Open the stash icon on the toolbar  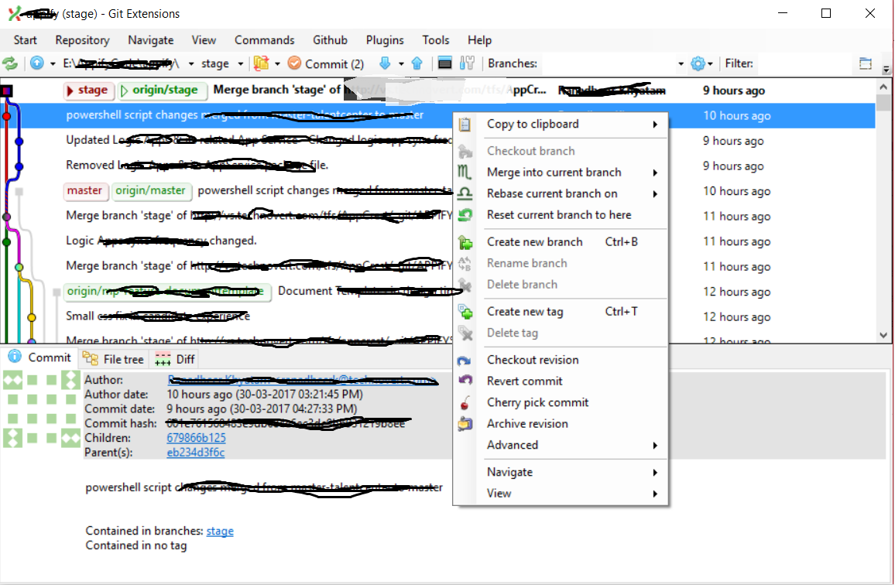pos(261,63)
